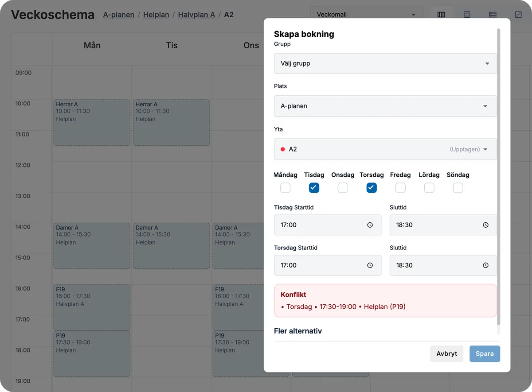
Task: Open the Veckomall dropdown
Action: coord(367,15)
